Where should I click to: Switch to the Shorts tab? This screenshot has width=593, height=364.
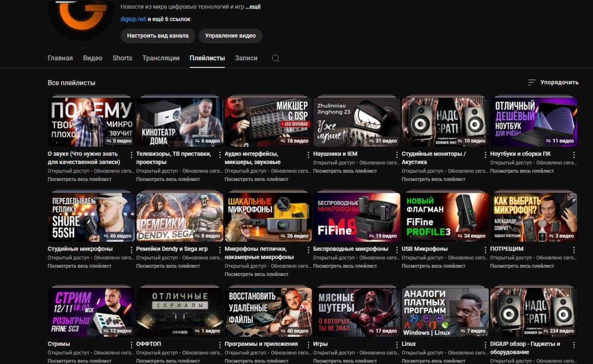coord(122,58)
